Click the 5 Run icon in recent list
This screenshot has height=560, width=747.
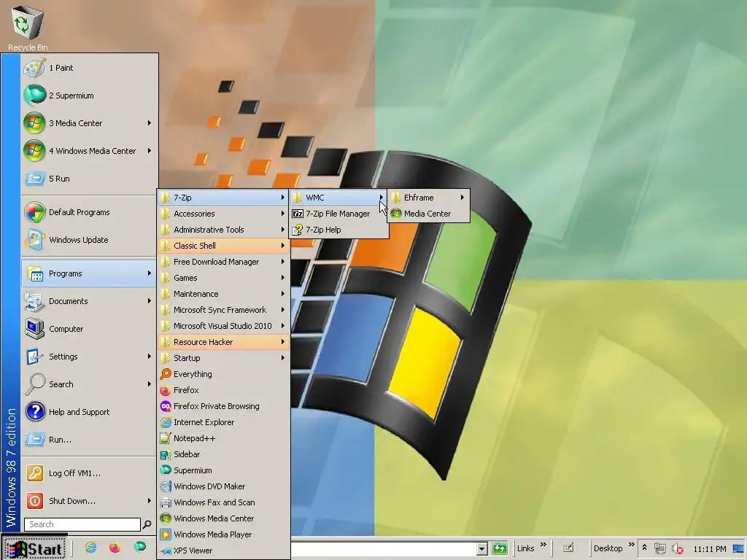35,179
